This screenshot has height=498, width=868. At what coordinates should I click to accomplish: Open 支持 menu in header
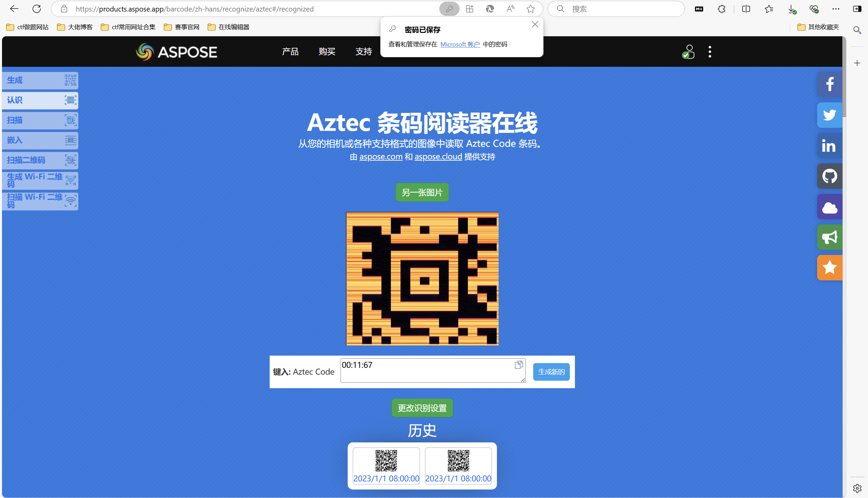coord(363,52)
